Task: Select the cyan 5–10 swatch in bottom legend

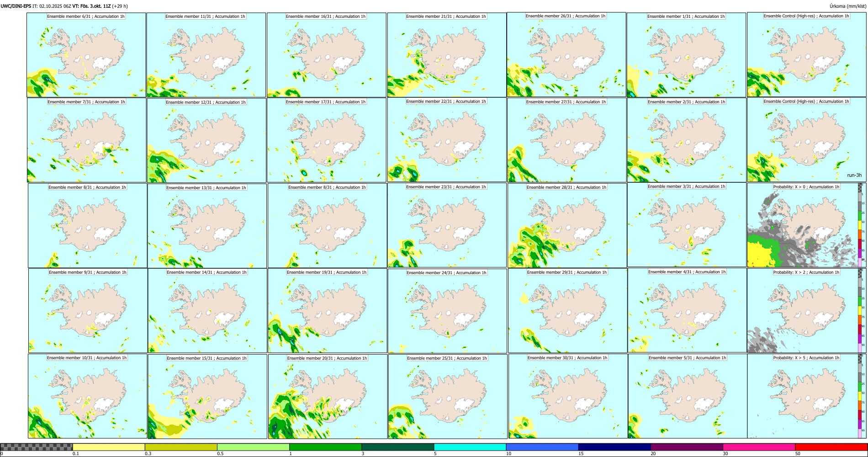Action: pyautogui.click(x=470, y=447)
